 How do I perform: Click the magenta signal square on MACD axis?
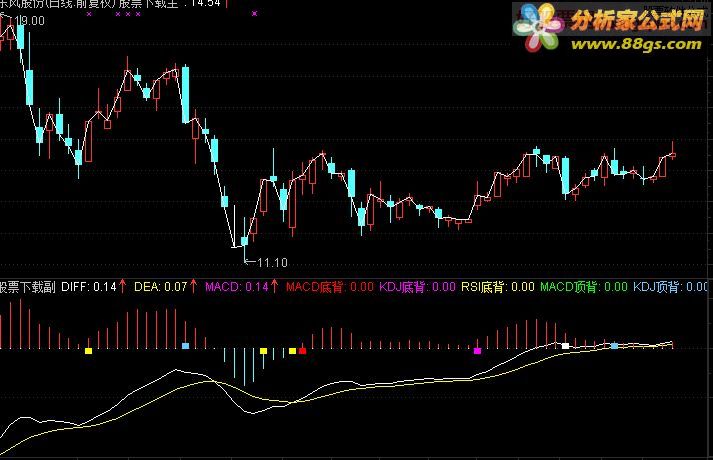tap(477, 351)
